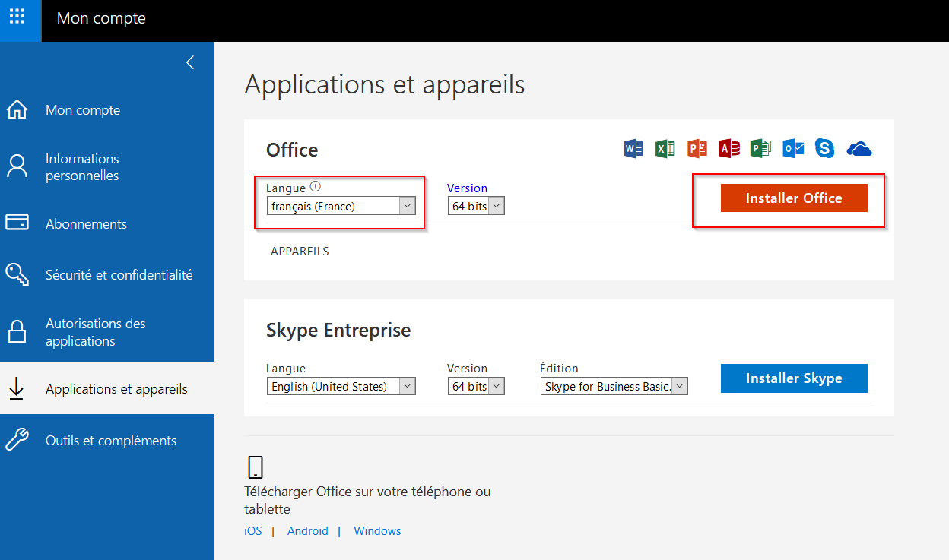Image resolution: width=949 pixels, height=560 pixels.
Task: Open Office Version 64 bits dropdown
Action: point(475,206)
